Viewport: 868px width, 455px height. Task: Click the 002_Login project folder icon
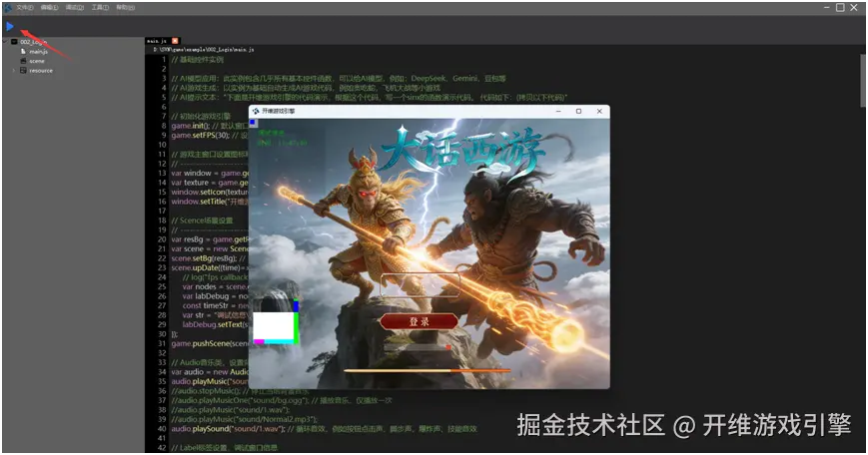(14, 42)
